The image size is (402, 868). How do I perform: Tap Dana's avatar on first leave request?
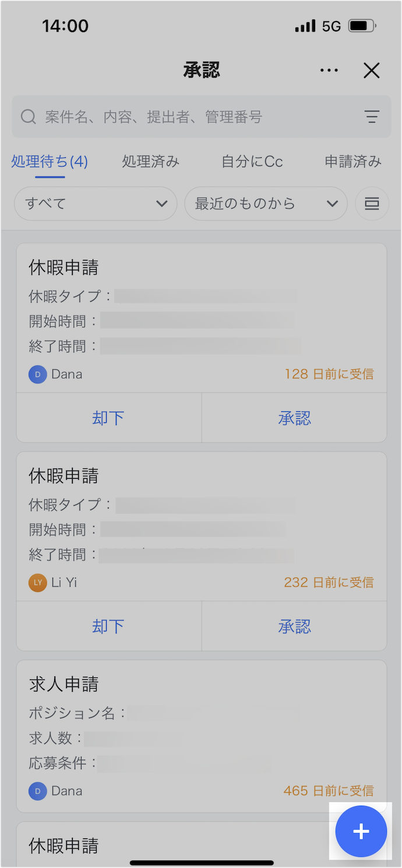click(38, 374)
